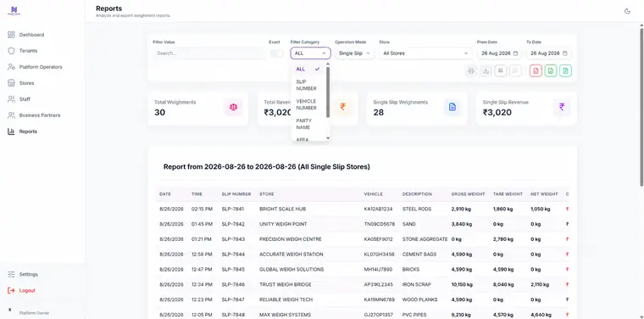The image size is (644, 319).
Task: Export report with the green file icon
Action: (551, 70)
